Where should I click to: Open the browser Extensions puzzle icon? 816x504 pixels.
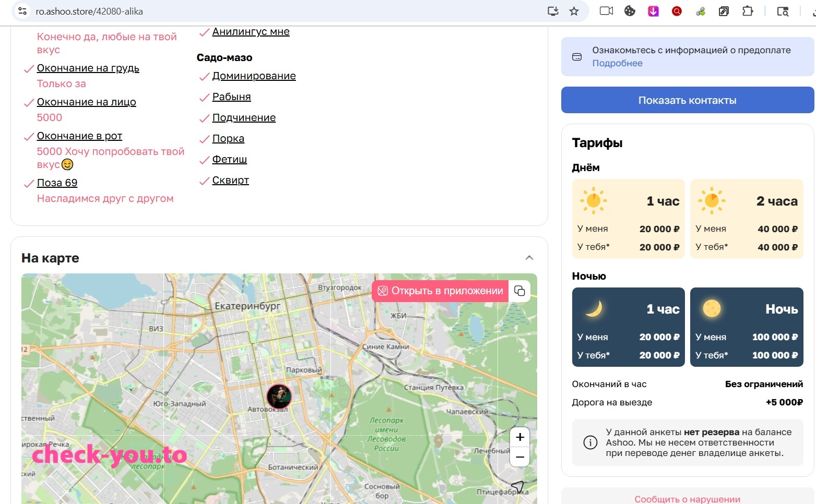tap(748, 11)
